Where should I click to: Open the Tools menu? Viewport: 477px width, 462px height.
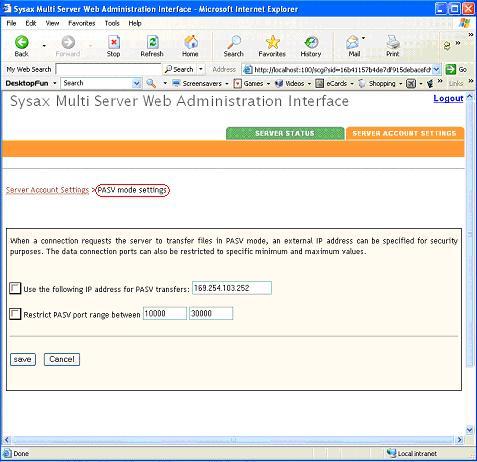click(112, 23)
